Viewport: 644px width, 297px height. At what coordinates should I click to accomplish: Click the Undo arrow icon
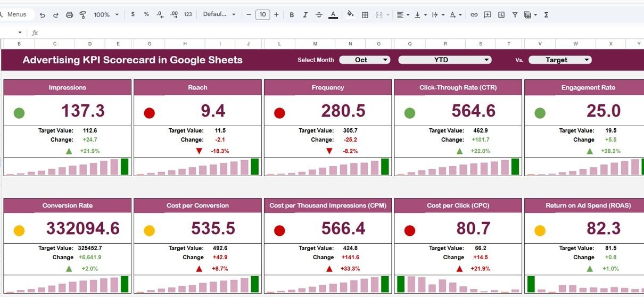(43, 15)
